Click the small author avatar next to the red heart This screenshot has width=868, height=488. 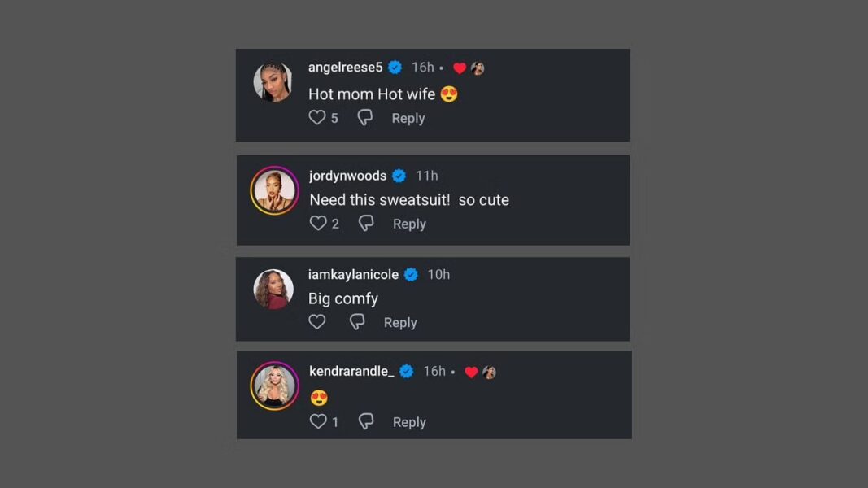coord(478,68)
